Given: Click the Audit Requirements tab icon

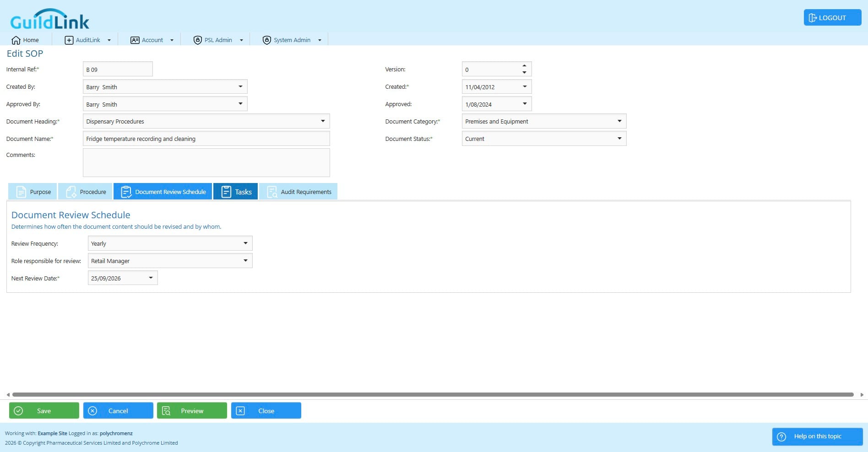Looking at the screenshot, I should [272, 192].
